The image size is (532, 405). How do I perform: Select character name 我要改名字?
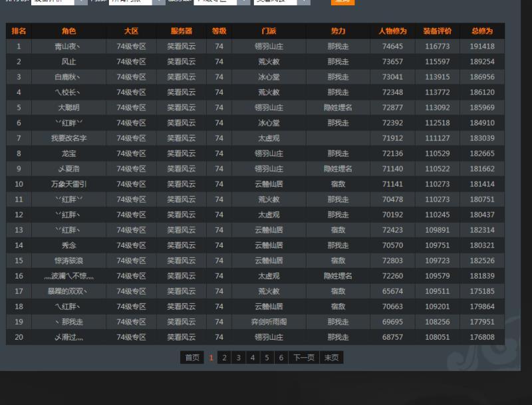pos(69,138)
